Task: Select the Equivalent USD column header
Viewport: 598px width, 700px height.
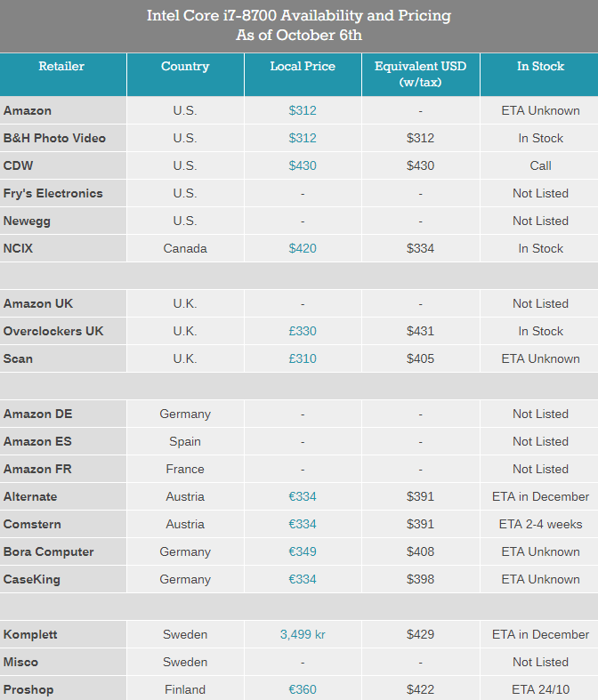Action: pyautogui.click(x=421, y=75)
